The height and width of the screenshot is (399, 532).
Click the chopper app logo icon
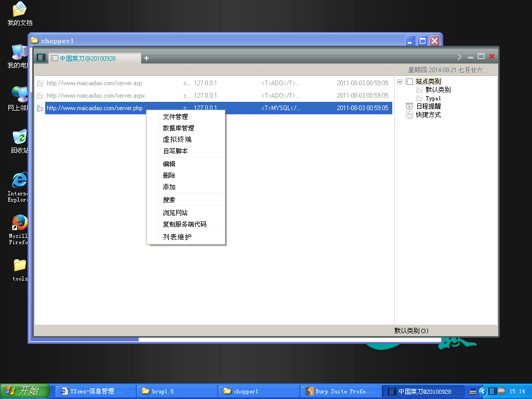[41, 58]
